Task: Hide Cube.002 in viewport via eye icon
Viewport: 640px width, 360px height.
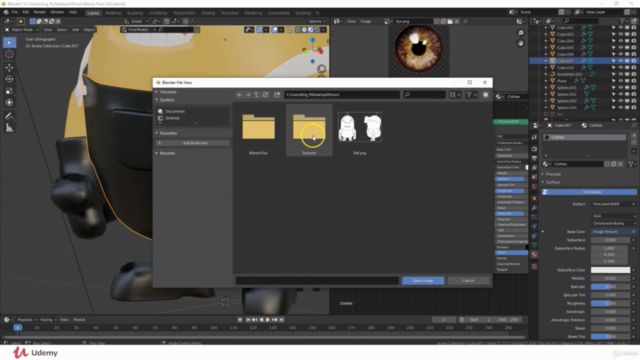Action: click(x=620, y=28)
